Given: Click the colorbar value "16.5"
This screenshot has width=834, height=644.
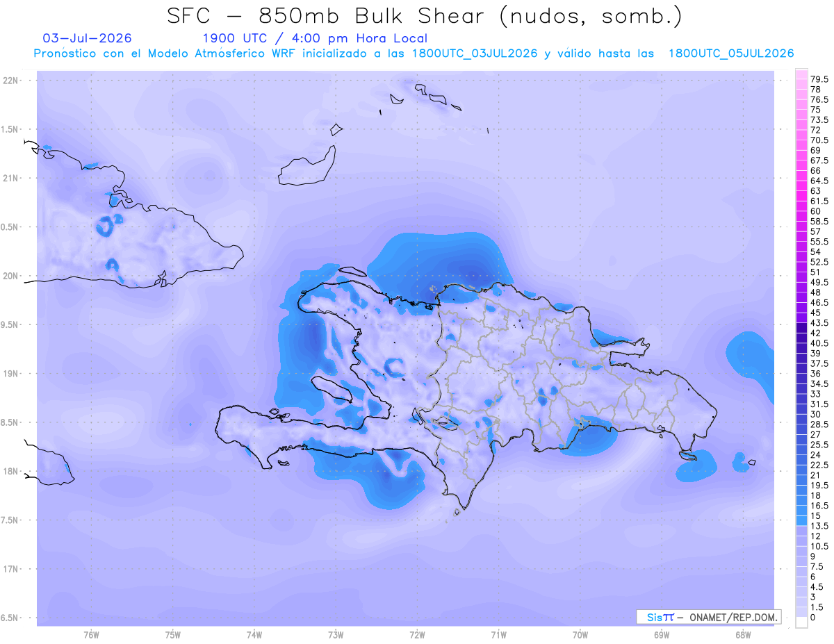Looking at the screenshot, I should (x=821, y=506).
